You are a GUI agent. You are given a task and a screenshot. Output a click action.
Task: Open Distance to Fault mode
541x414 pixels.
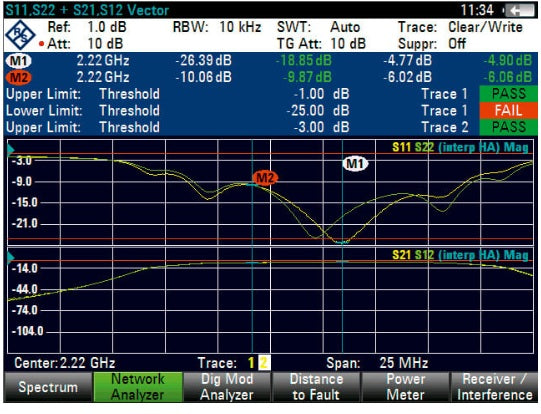(x=316, y=387)
